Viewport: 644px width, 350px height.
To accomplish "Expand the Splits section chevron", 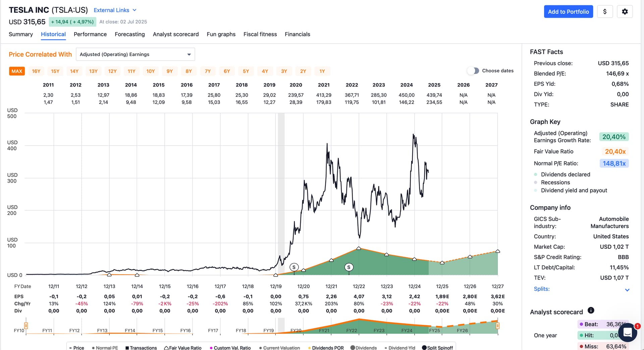I will point(627,290).
